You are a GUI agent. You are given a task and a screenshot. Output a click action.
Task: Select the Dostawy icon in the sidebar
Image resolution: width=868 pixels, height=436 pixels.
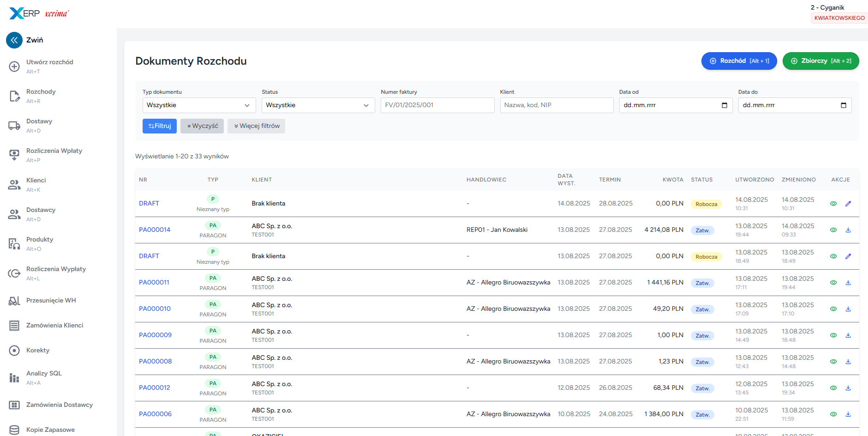(14, 125)
